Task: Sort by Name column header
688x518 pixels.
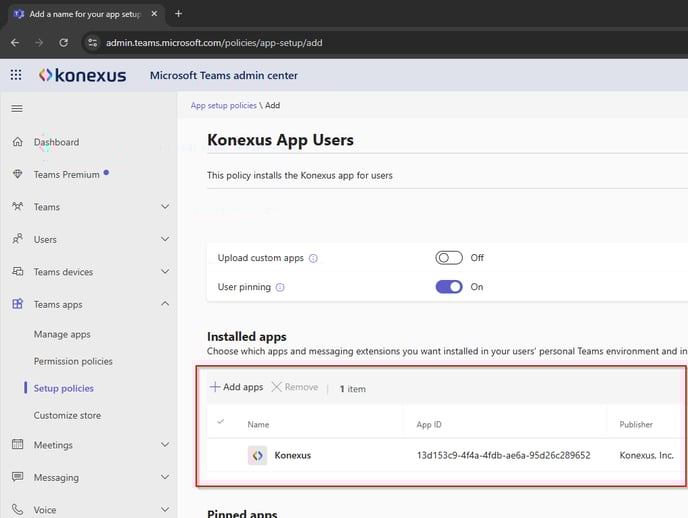Action: (258, 425)
